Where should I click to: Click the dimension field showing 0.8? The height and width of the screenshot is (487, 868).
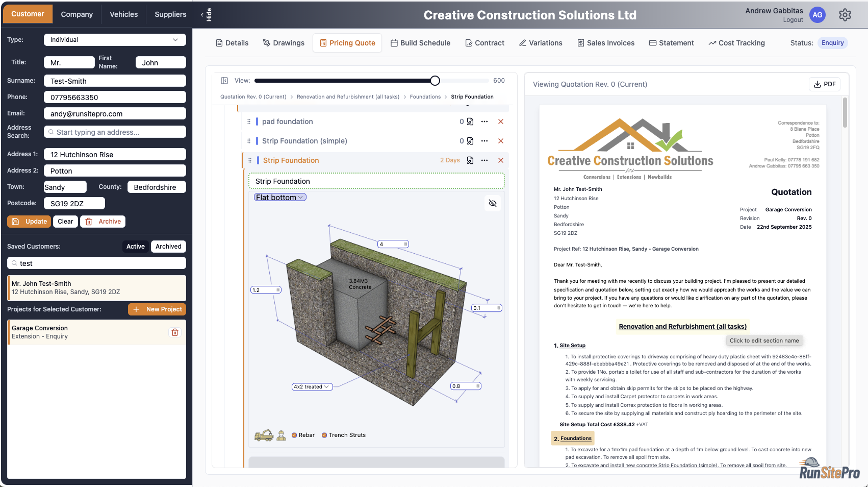(466, 386)
